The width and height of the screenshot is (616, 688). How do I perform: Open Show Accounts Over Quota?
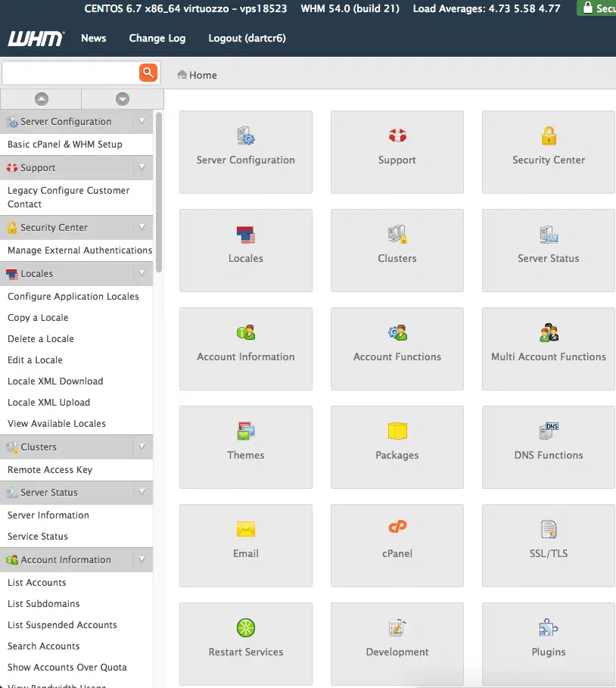point(67,668)
